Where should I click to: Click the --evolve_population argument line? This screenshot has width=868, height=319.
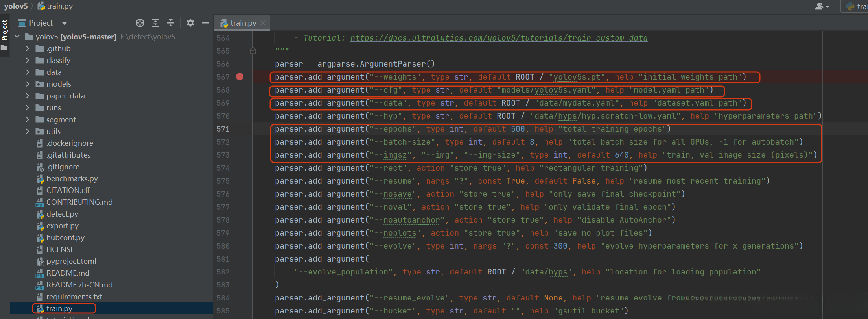527,272
